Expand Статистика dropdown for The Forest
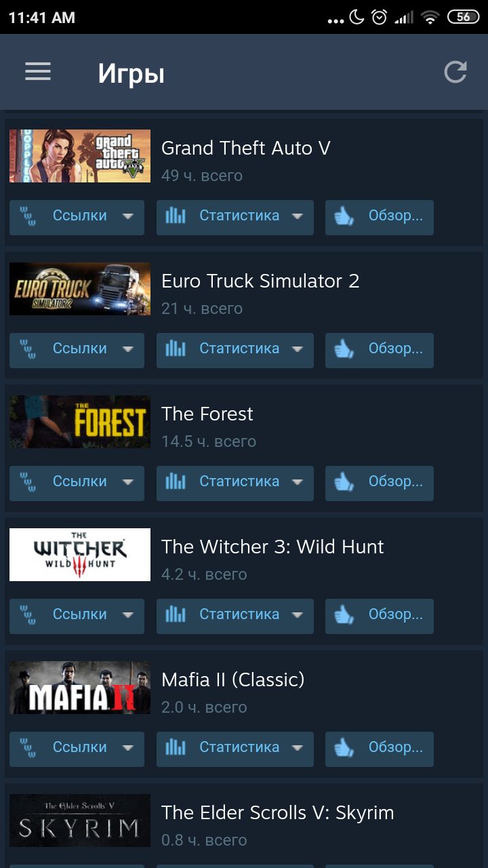 297,482
